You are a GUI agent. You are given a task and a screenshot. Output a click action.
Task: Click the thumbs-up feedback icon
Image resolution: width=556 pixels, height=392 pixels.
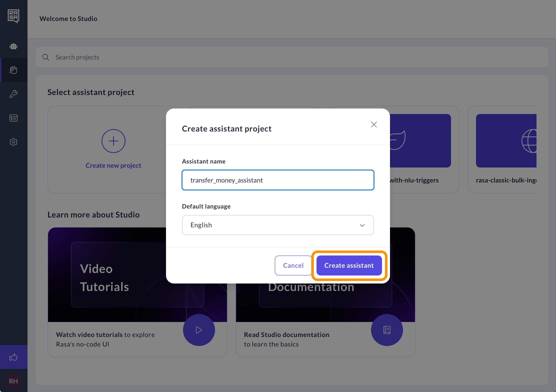click(x=13, y=357)
